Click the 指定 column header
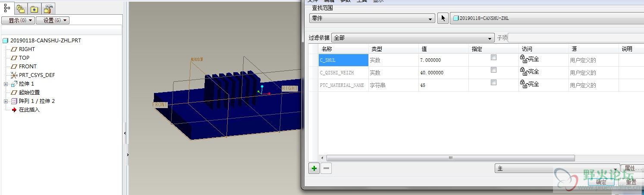This screenshot has height=195, width=644. click(493, 49)
